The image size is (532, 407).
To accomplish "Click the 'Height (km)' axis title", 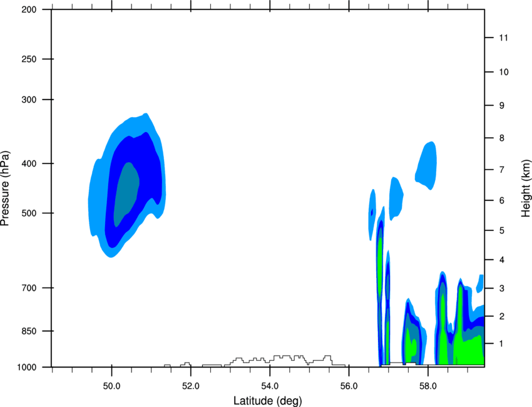I will [x=526, y=188].
